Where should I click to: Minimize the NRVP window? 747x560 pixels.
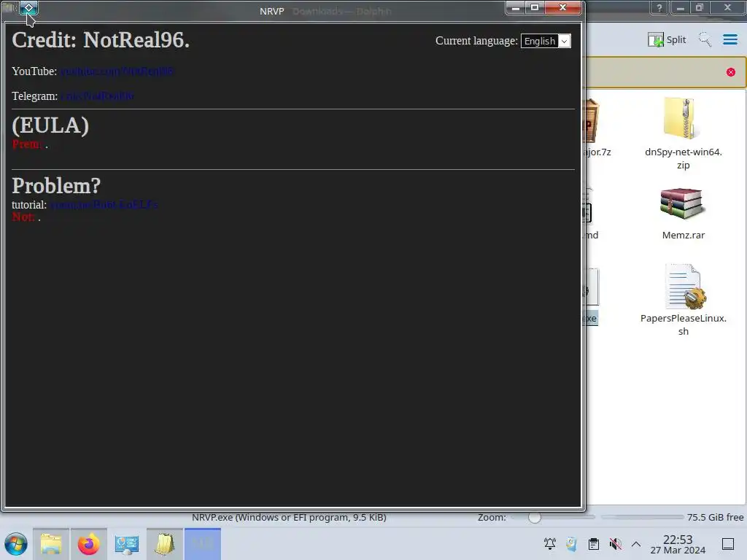click(x=516, y=7)
